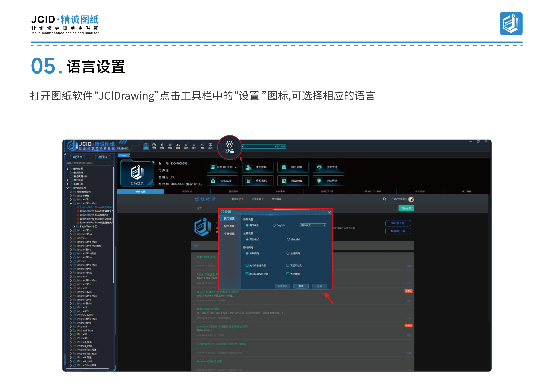Select the 背景高亮 highlight radio
The width and height of the screenshot is (554, 392).
[x=247, y=253]
